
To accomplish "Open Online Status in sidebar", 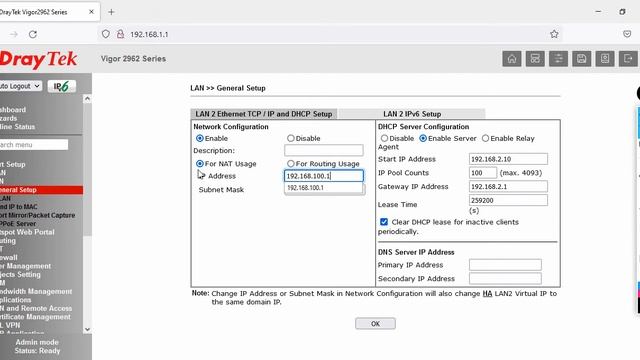I will point(18,127).
